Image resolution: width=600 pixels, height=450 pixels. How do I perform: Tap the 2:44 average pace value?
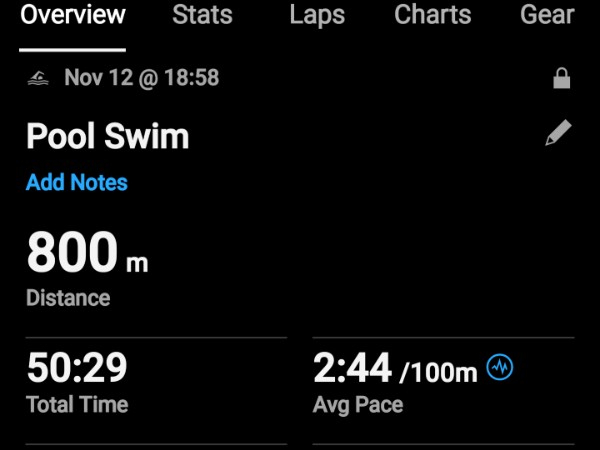click(352, 368)
